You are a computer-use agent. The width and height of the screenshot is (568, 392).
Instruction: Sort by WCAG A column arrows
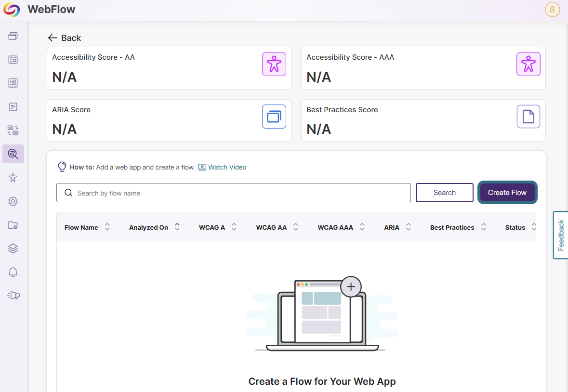(x=234, y=227)
